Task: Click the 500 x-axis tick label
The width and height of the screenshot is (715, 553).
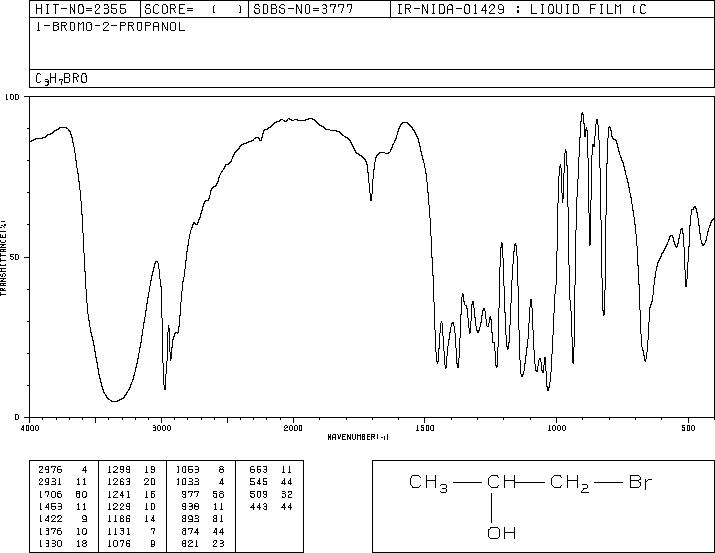Action: click(688, 428)
